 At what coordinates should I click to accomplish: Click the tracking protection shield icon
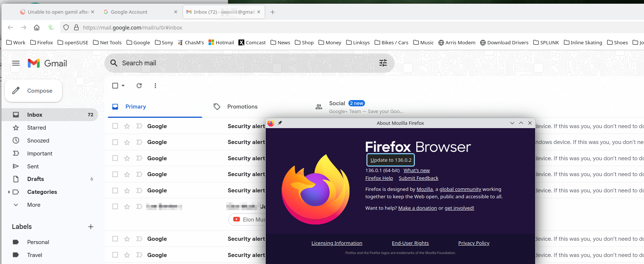pos(66,27)
